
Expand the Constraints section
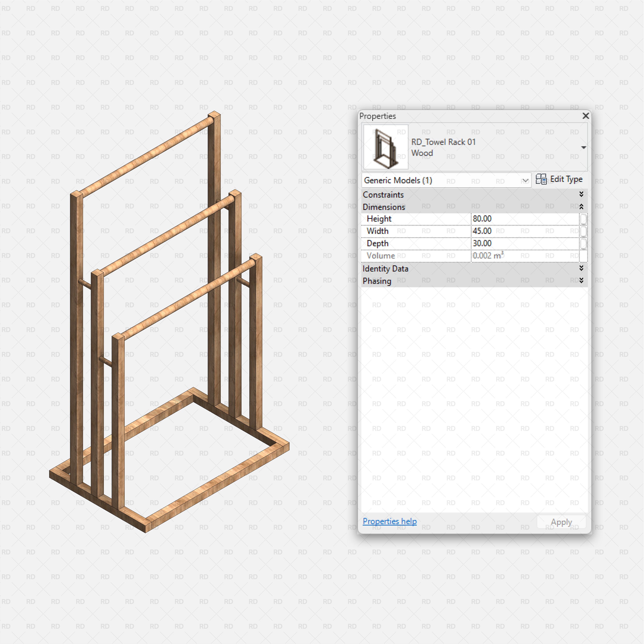coord(581,194)
